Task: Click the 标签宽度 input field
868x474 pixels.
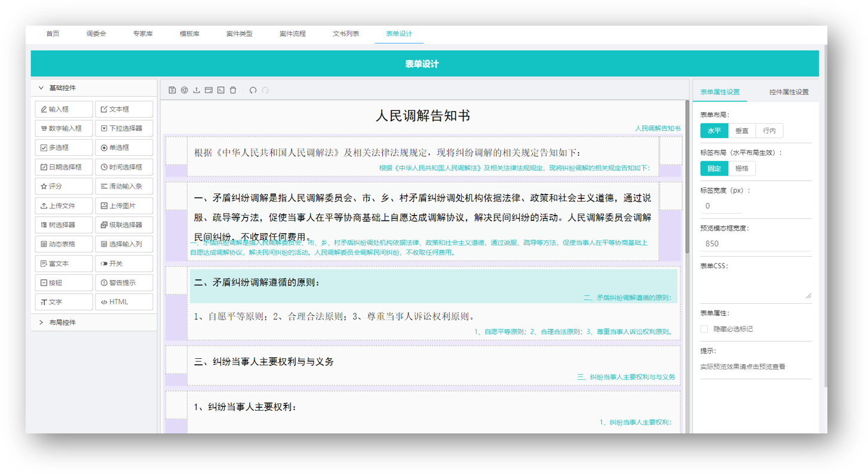Action: (721, 206)
